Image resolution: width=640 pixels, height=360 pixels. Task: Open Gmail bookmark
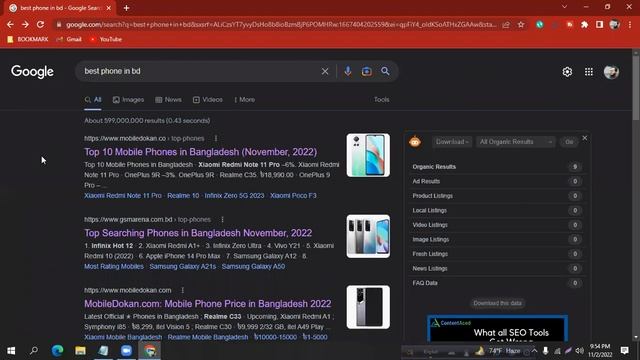(69, 39)
